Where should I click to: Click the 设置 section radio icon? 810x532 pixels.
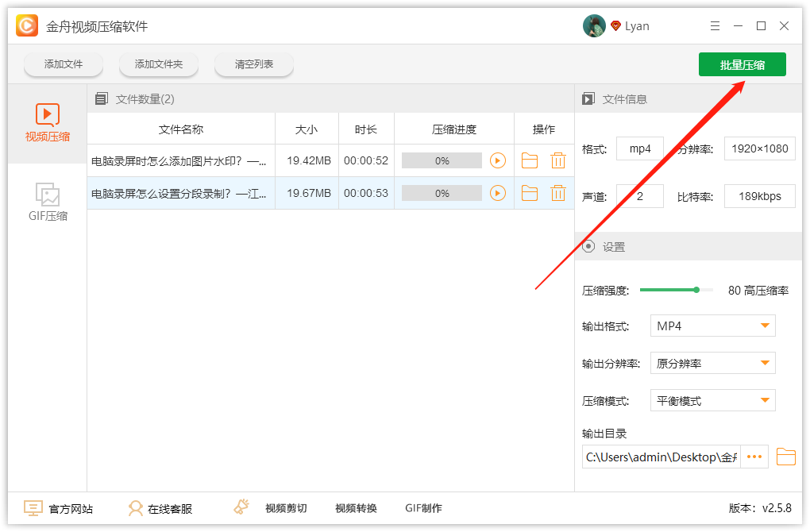pos(588,246)
